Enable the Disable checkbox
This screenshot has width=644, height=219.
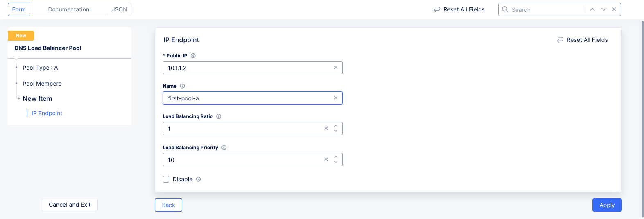point(166,179)
